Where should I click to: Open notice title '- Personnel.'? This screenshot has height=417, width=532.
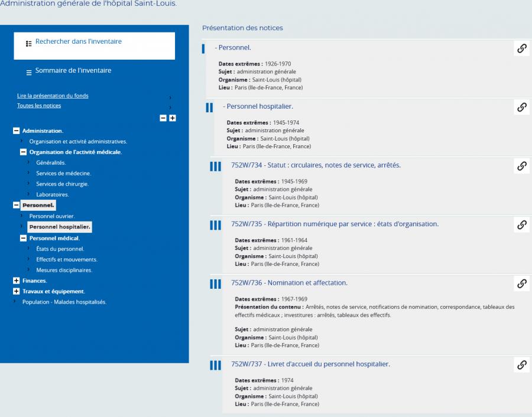233,47
